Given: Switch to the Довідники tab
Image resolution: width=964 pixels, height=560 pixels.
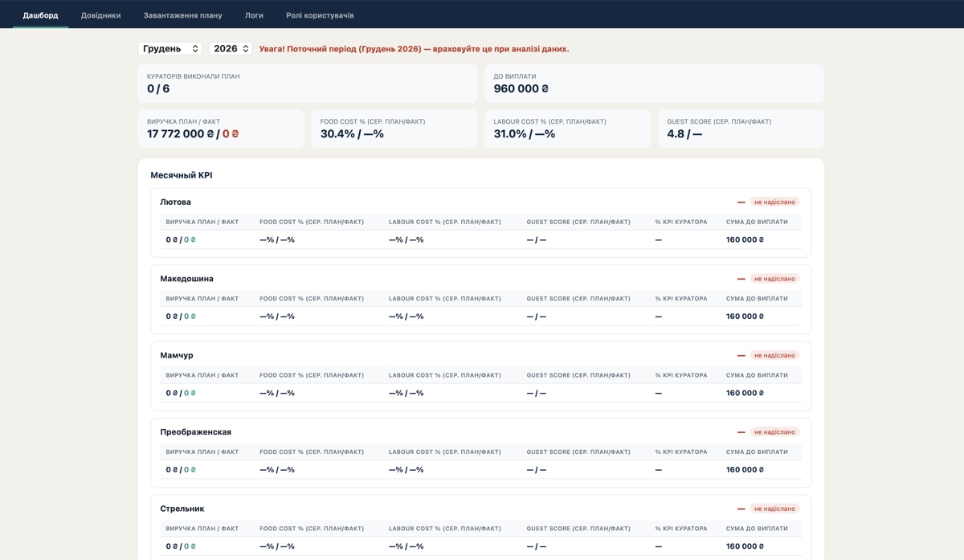Looking at the screenshot, I should pos(100,15).
